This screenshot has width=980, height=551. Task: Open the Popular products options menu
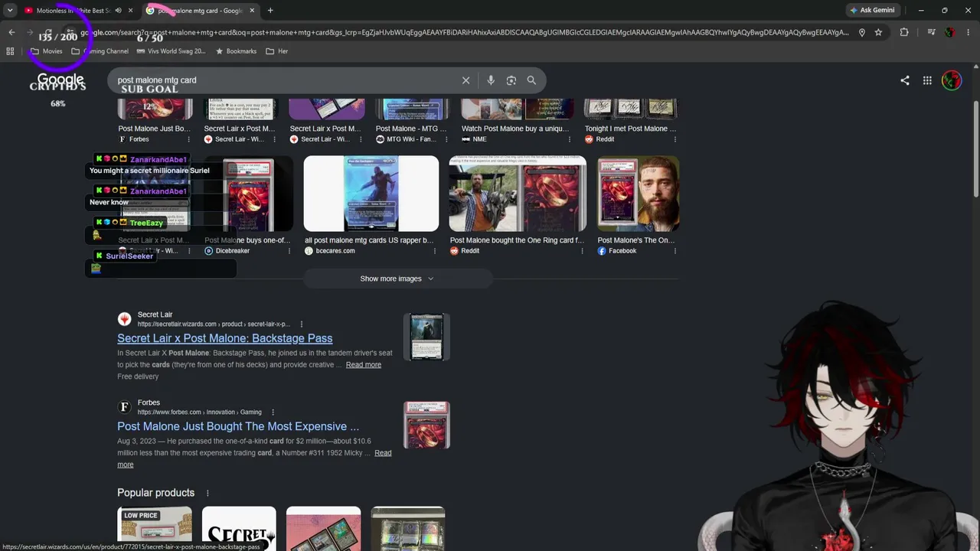click(x=207, y=493)
